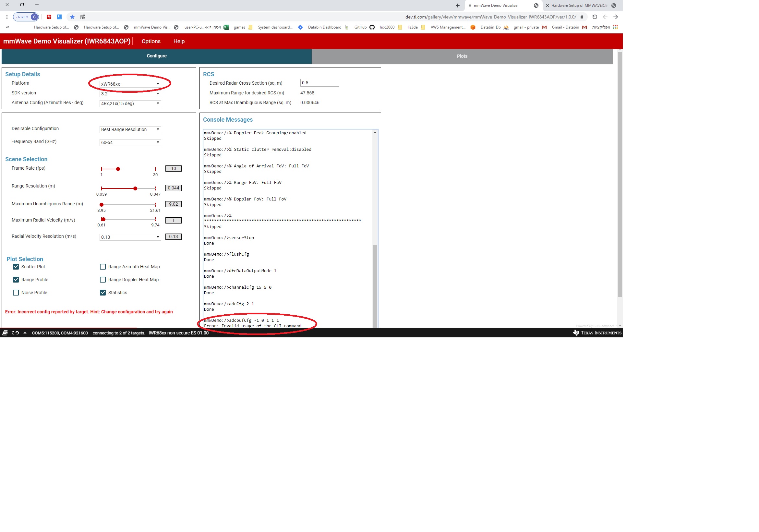The image size is (759, 532).
Task: Open the Help menu
Action: 179,41
